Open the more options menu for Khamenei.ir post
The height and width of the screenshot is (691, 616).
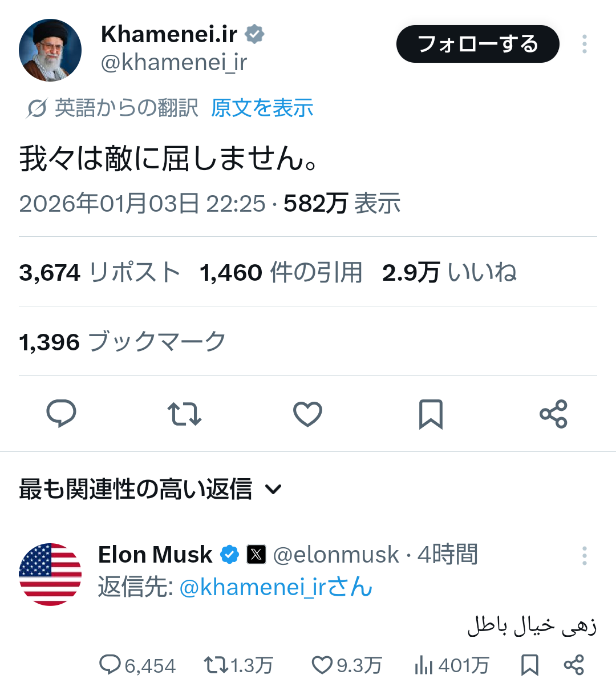coord(585,44)
